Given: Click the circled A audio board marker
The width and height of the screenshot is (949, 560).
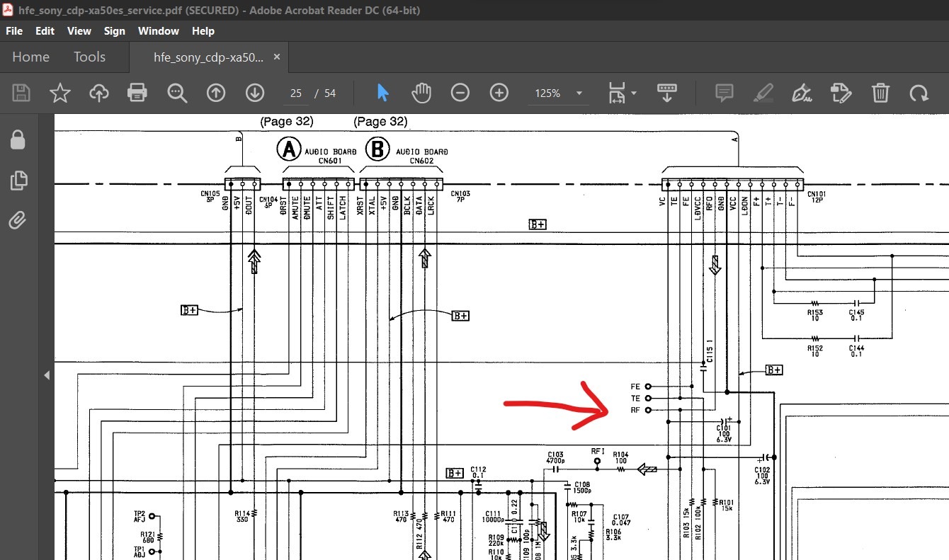Looking at the screenshot, I should coord(288,149).
